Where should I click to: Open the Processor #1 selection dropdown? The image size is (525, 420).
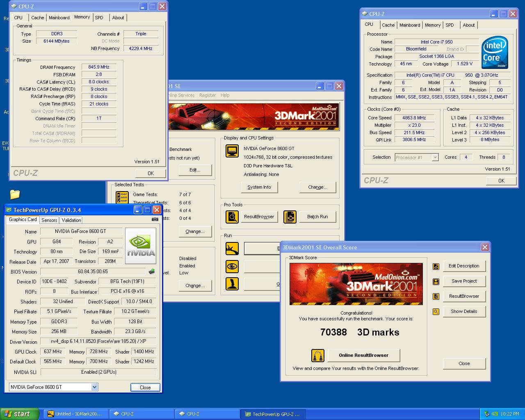click(435, 157)
